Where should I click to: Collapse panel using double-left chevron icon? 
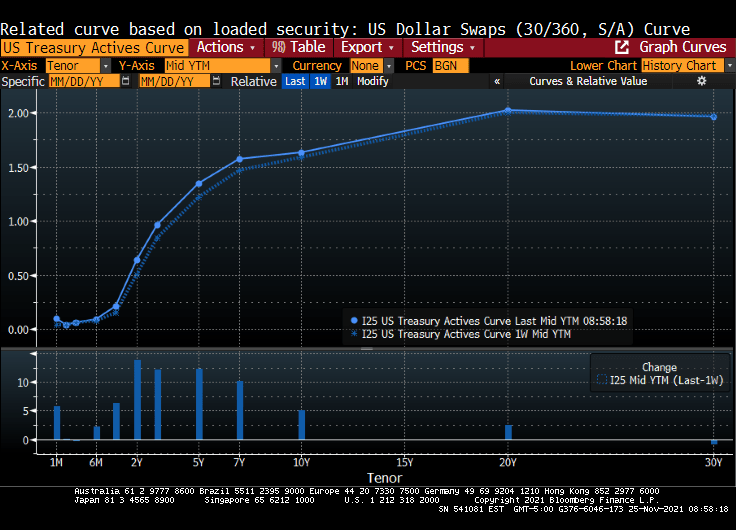coord(497,81)
